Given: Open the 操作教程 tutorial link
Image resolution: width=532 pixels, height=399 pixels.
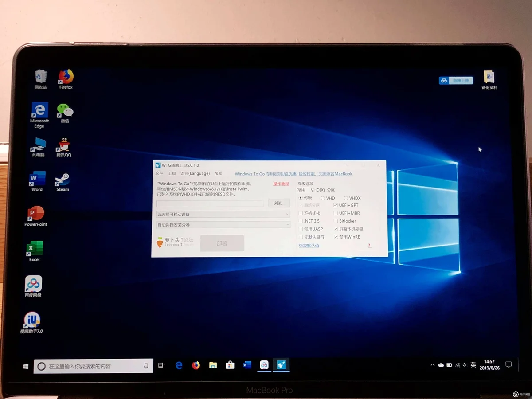Looking at the screenshot, I should 281,184.
